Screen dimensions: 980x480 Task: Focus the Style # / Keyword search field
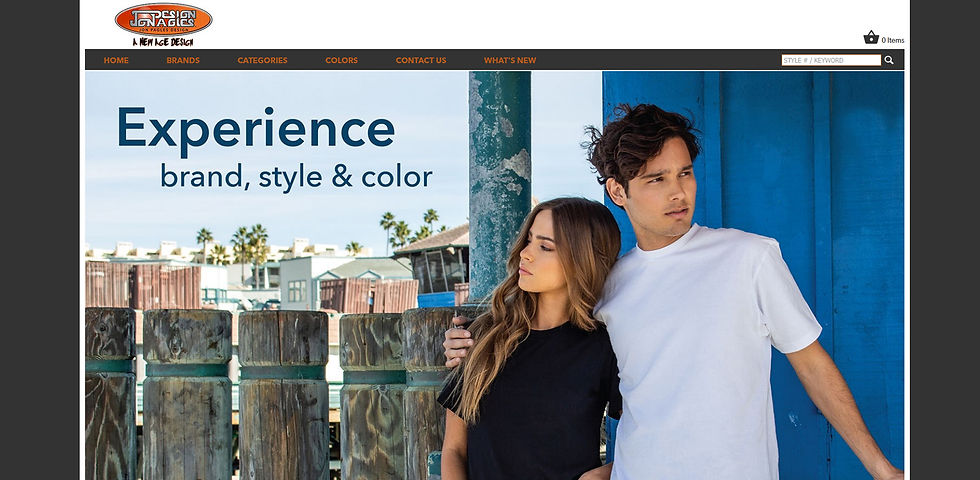pos(831,60)
